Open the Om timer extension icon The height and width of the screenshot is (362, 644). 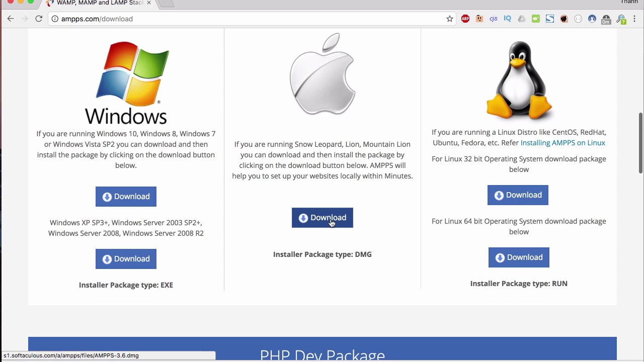606,19
